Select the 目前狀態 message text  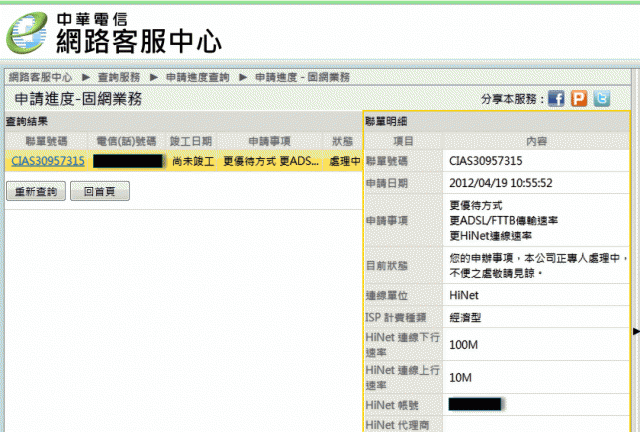(x=538, y=265)
